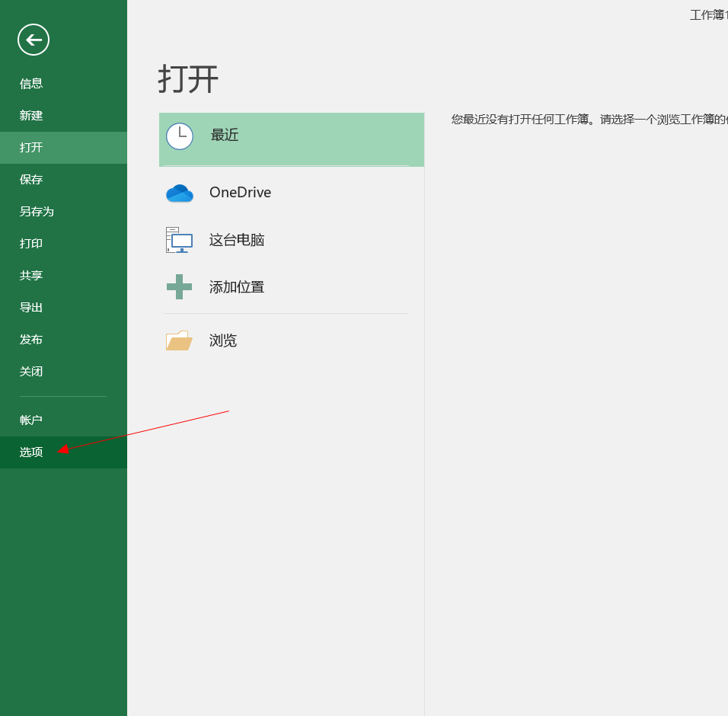Choose 另存为 (Save As) from the sidebar

pyautogui.click(x=37, y=212)
